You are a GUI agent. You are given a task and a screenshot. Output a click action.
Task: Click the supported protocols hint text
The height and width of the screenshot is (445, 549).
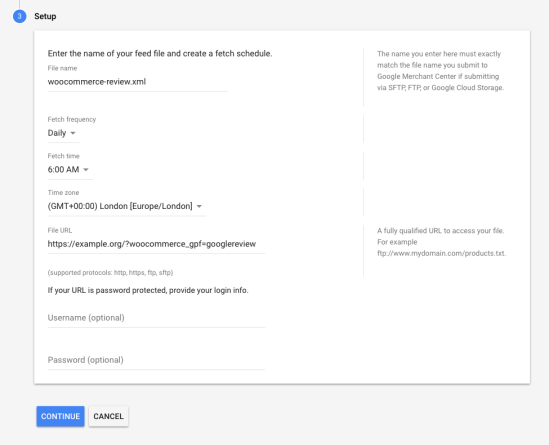point(110,272)
